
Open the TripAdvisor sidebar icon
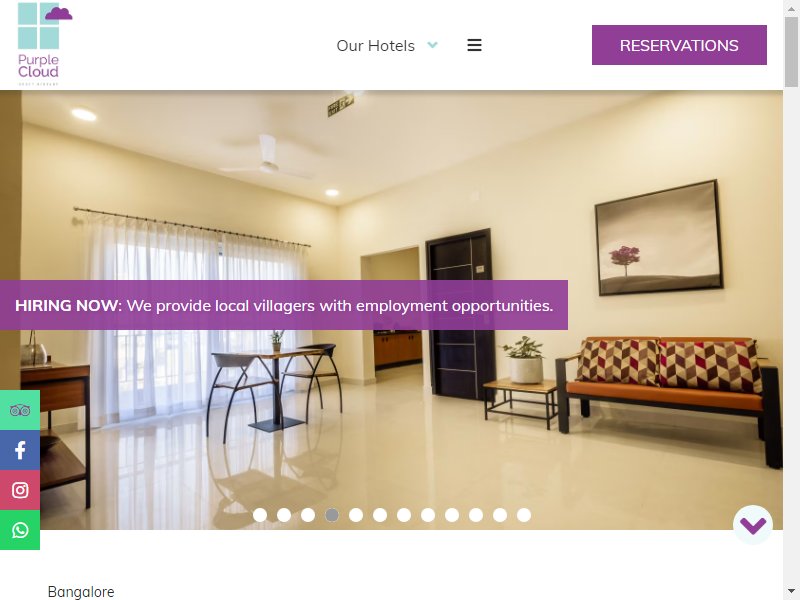[x=20, y=410]
